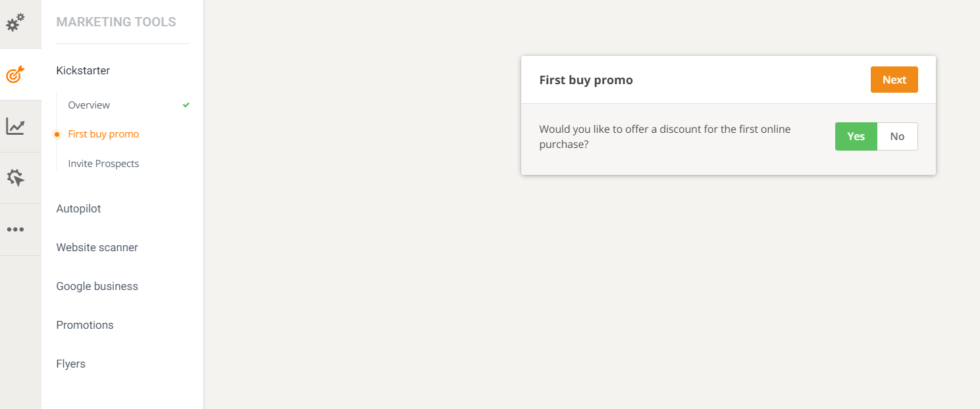The width and height of the screenshot is (980, 409).
Task: Open the line chart reports icon
Action: 15,126
